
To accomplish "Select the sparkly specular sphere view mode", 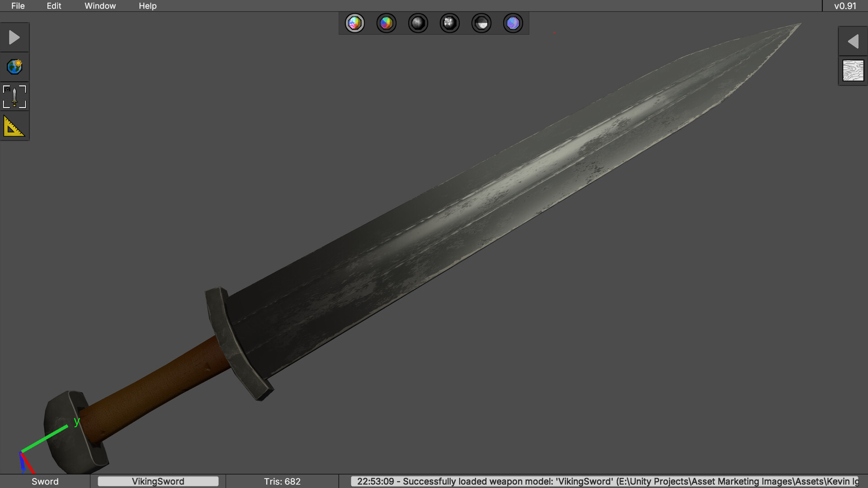I will (450, 23).
